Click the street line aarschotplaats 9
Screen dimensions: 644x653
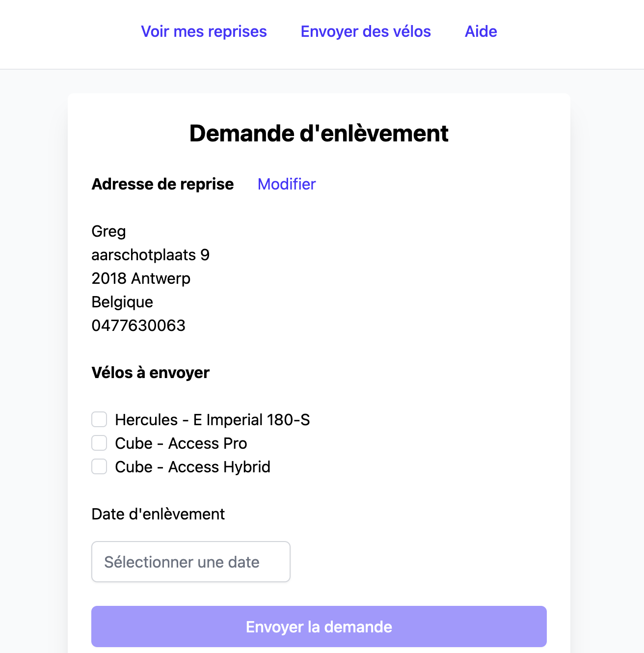150,255
